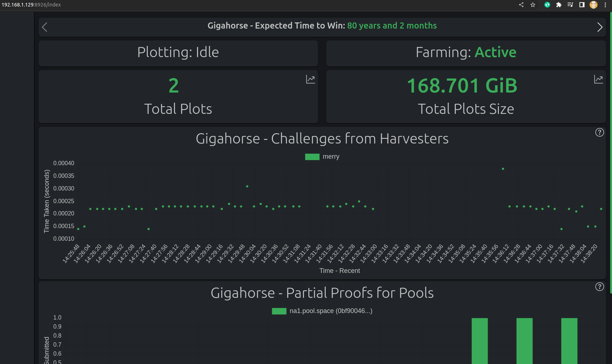The width and height of the screenshot is (612, 364).
Task: Click the address bar URL
Action: tap(31, 5)
